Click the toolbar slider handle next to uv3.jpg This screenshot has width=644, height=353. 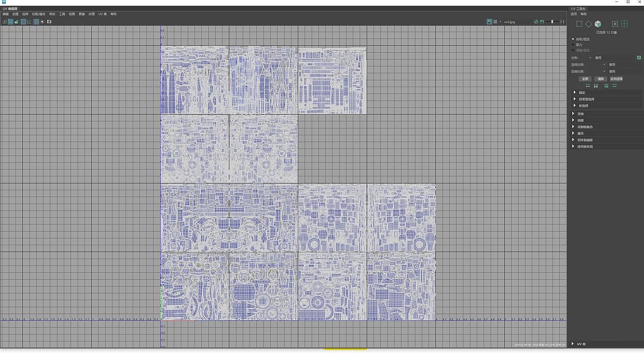pos(552,22)
